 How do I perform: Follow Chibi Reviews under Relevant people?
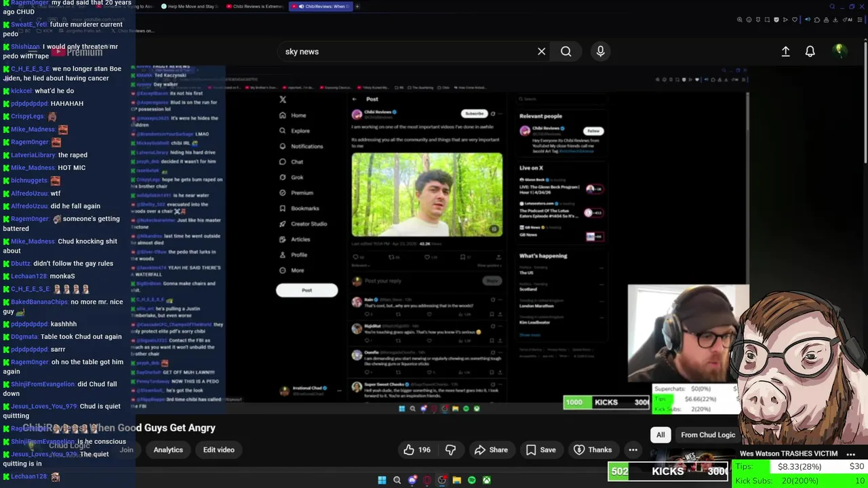tap(594, 131)
